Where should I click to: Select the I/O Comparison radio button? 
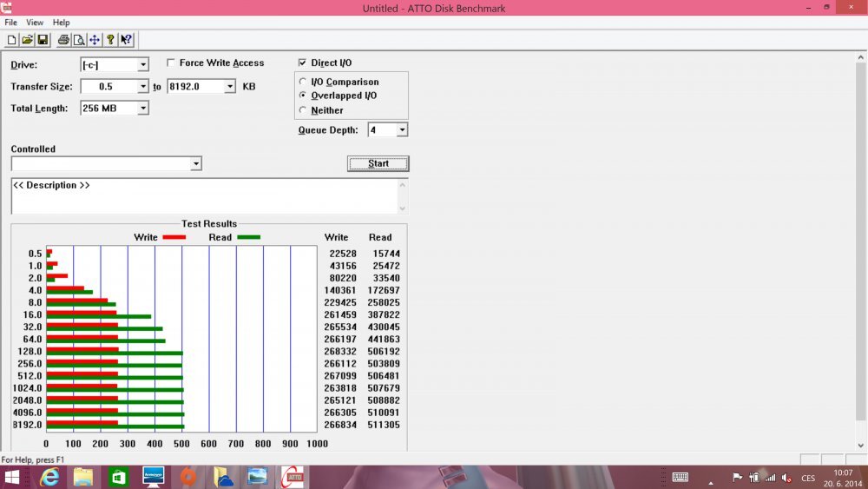click(302, 82)
